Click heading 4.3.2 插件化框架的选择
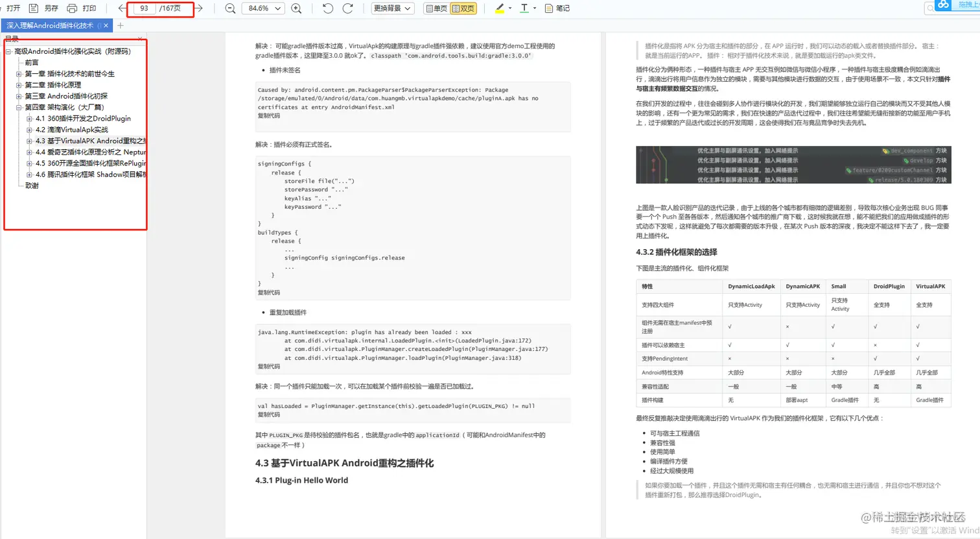The image size is (980, 539). pos(677,252)
